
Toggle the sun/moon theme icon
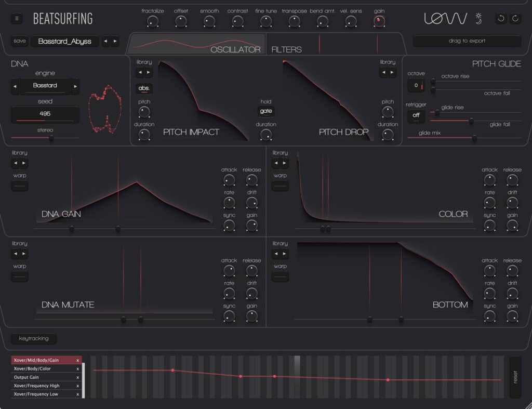tap(478, 18)
